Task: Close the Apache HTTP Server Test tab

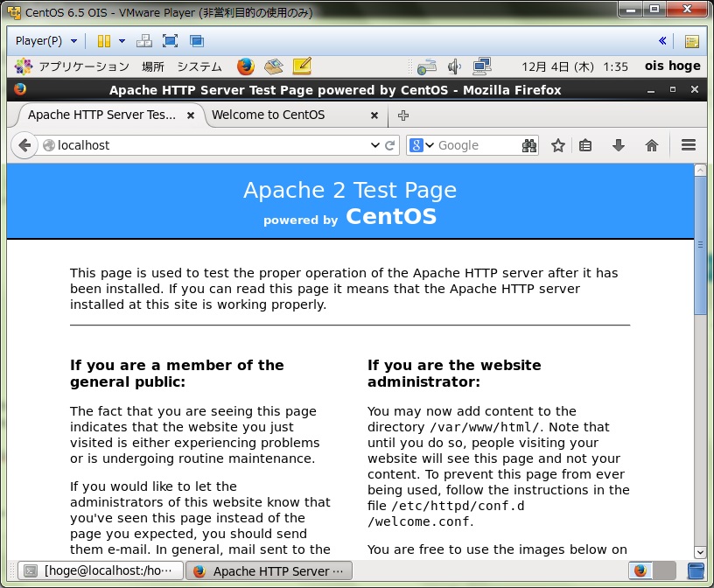Action: 191,115
